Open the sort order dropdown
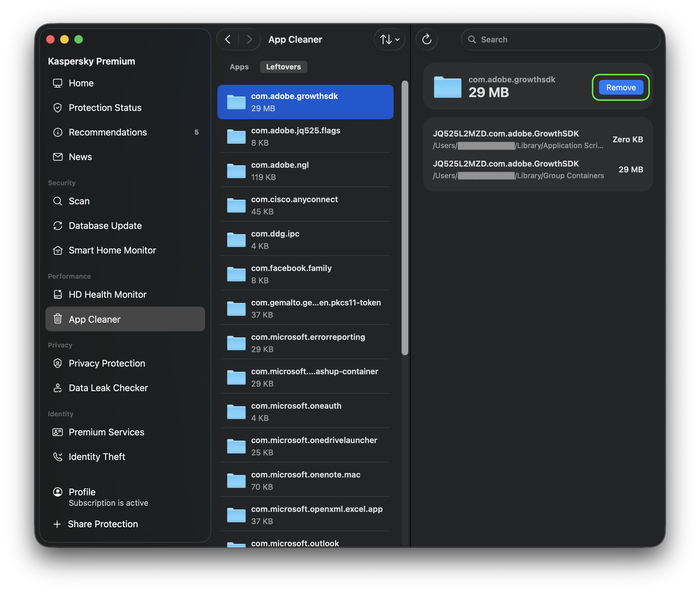Image resolution: width=700 pixels, height=593 pixels. 389,39
